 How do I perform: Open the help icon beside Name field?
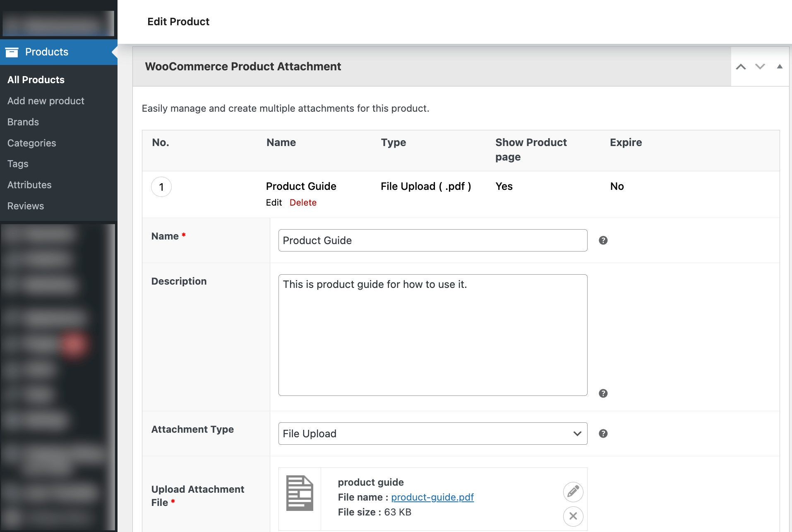(603, 240)
